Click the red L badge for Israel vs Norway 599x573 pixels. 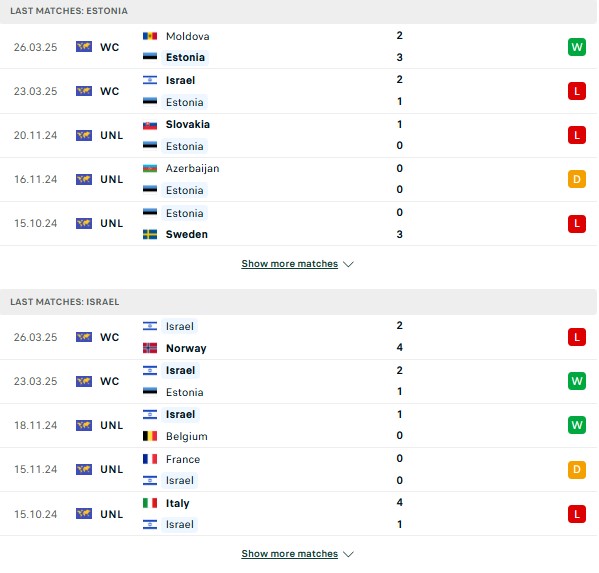click(x=576, y=337)
